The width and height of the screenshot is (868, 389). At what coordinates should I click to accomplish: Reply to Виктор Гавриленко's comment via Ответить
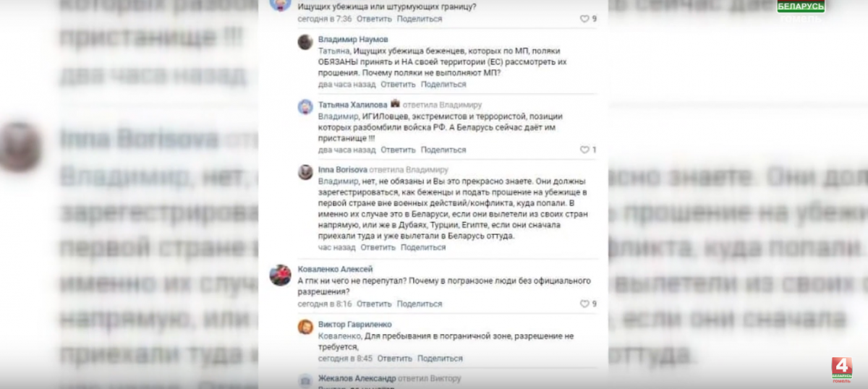click(x=394, y=358)
